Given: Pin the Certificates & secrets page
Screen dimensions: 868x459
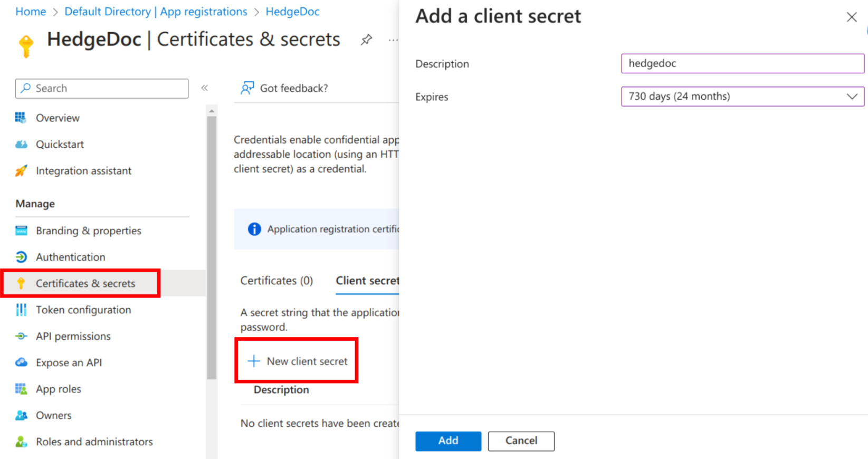Looking at the screenshot, I should (366, 39).
